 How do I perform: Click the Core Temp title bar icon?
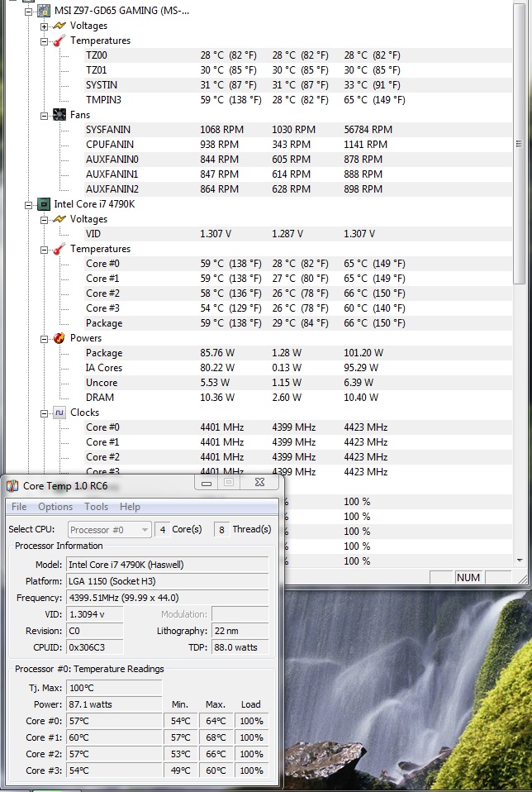pyautogui.click(x=12, y=486)
